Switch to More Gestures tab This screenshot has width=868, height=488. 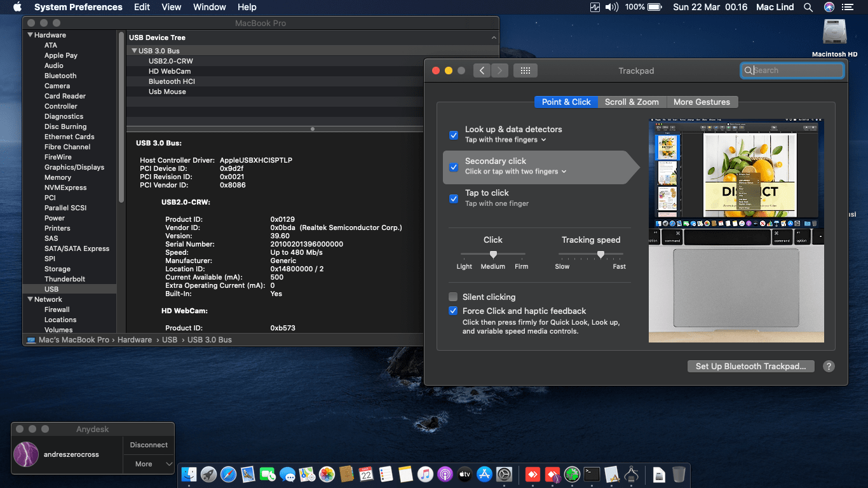click(702, 102)
